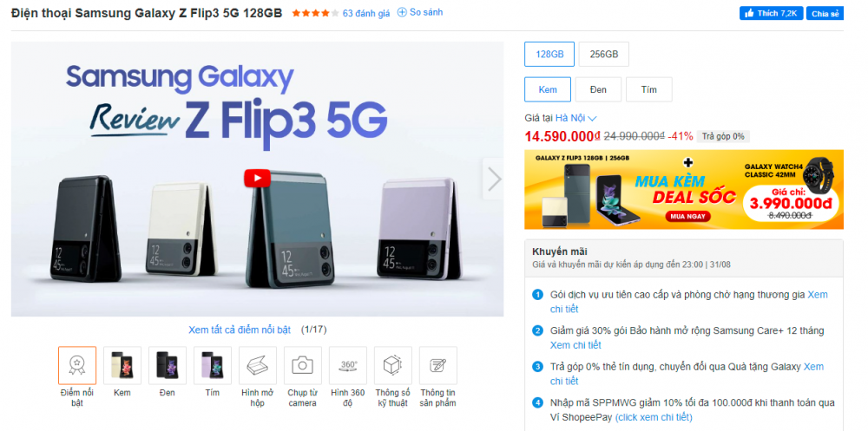The width and height of the screenshot is (868, 431).
Task: Select the 128GB storage option
Action: pos(549,55)
